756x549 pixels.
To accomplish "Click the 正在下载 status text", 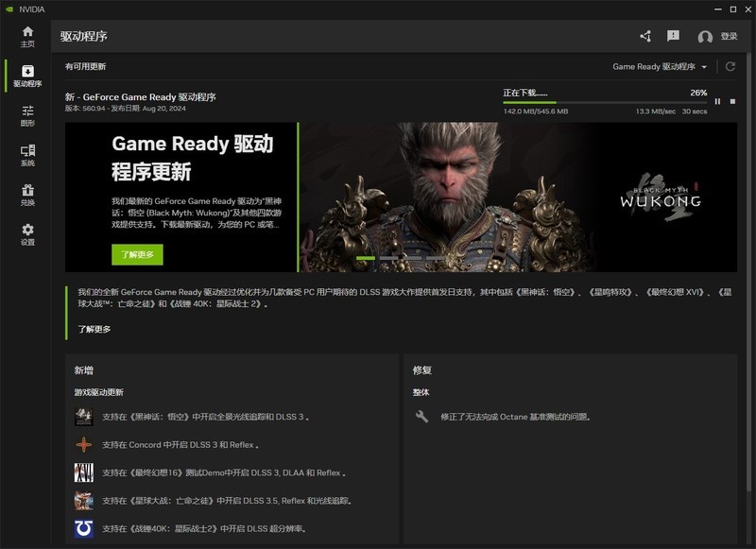I will click(x=525, y=93).
